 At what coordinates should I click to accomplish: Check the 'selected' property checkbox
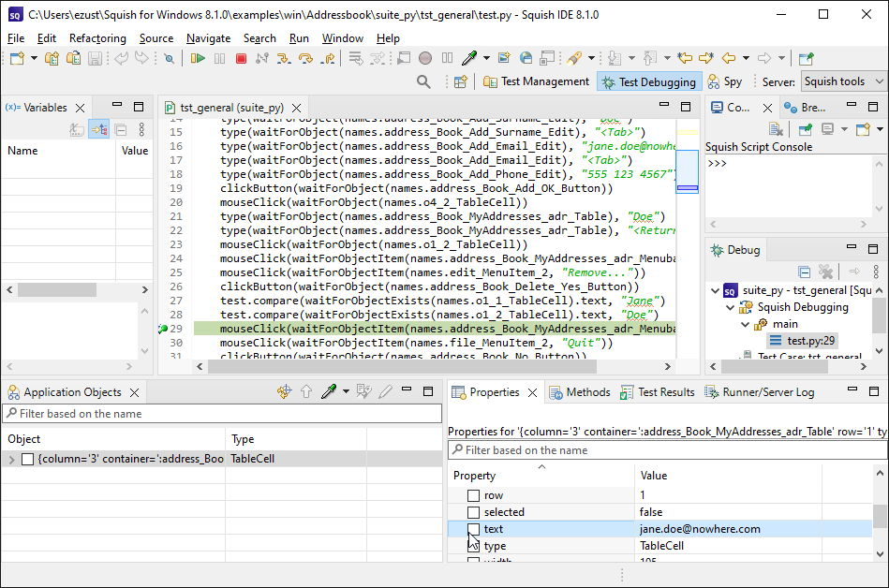473,512
